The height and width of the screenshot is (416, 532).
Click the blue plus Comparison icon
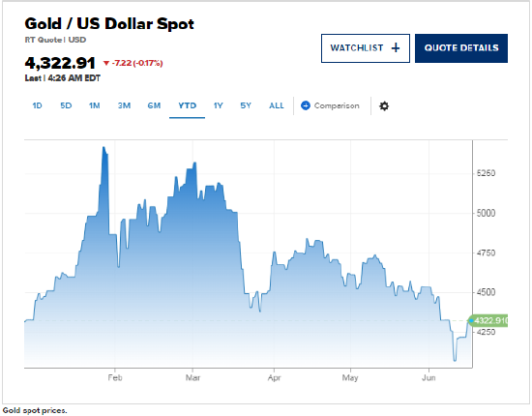tap(306, 105)
